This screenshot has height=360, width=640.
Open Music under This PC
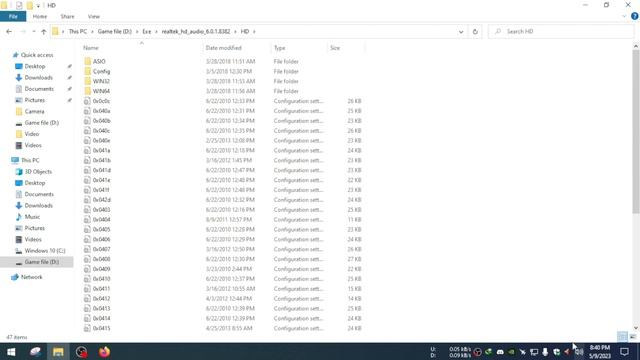pos(32,217)
